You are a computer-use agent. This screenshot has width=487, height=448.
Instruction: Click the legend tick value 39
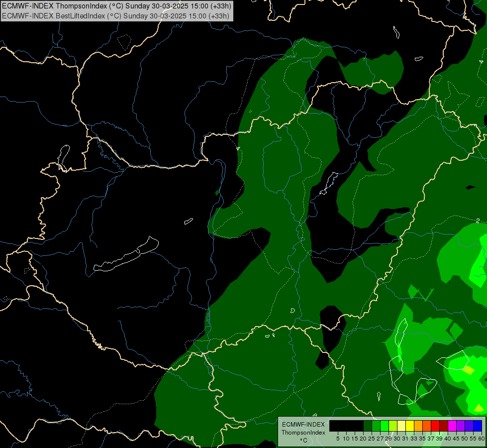coord(439,439)
